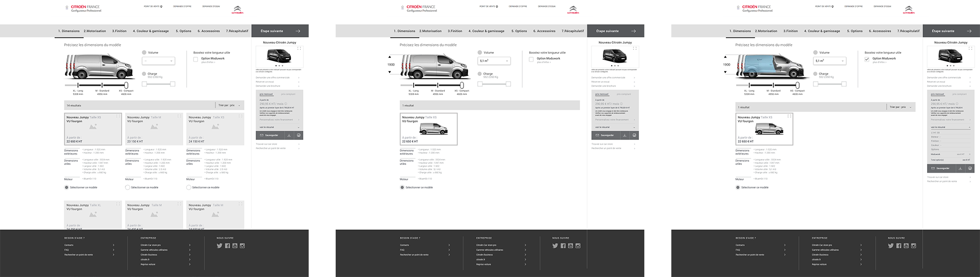Go to 2.Motorisation step in left mockup
The height and width of the screenshot is (277, 980).
95,31
